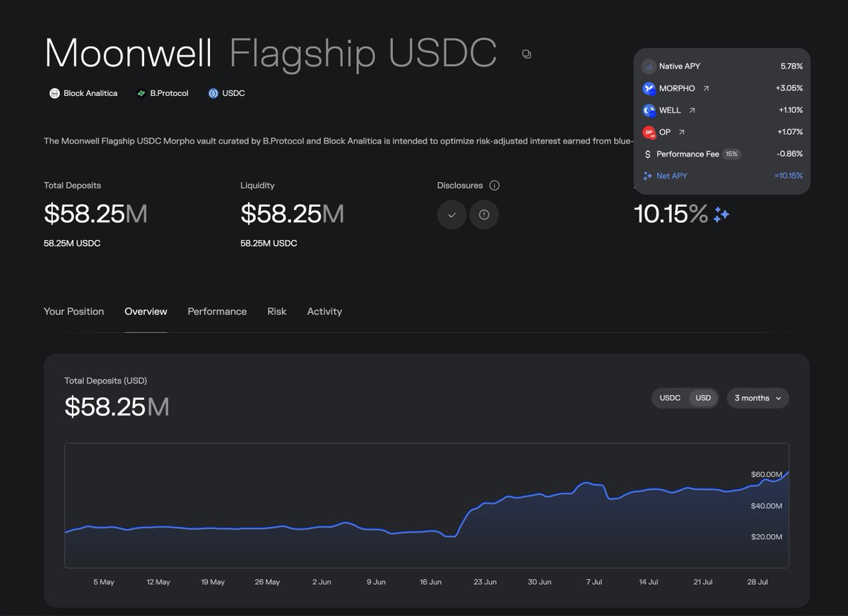The height and width of the screenshot is (616, 848).
Task: Click the +1.07% OP reward value
Action: pyautogui.click(x=790, y=132)
